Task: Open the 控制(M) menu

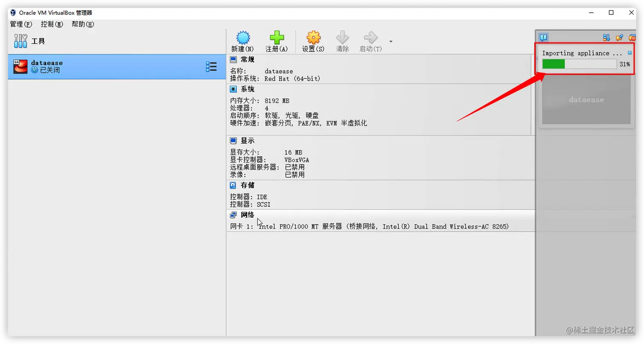Action: [51, 24]
